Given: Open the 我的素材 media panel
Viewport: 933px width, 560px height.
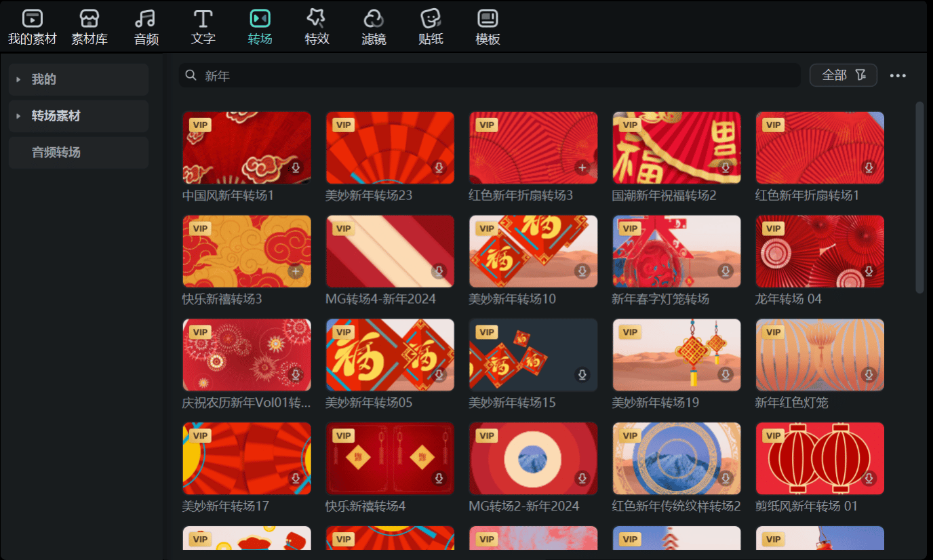Looking at the screenshot, I should click(x=32, y=28).
